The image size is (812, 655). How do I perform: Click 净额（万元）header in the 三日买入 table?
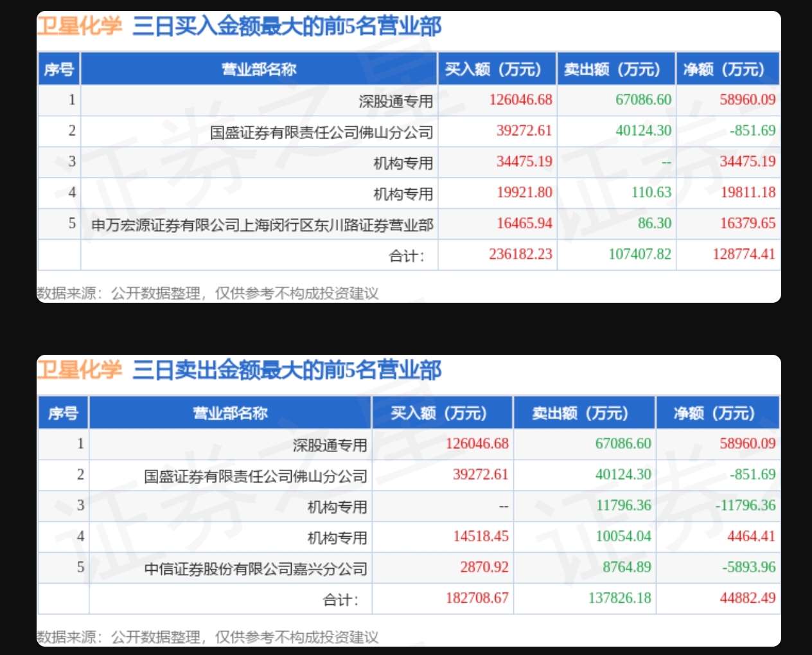(727, 69)
